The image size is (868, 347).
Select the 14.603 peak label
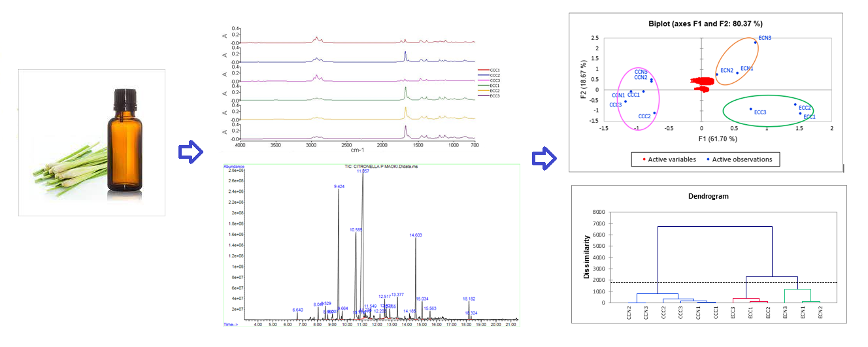(416, 235)
